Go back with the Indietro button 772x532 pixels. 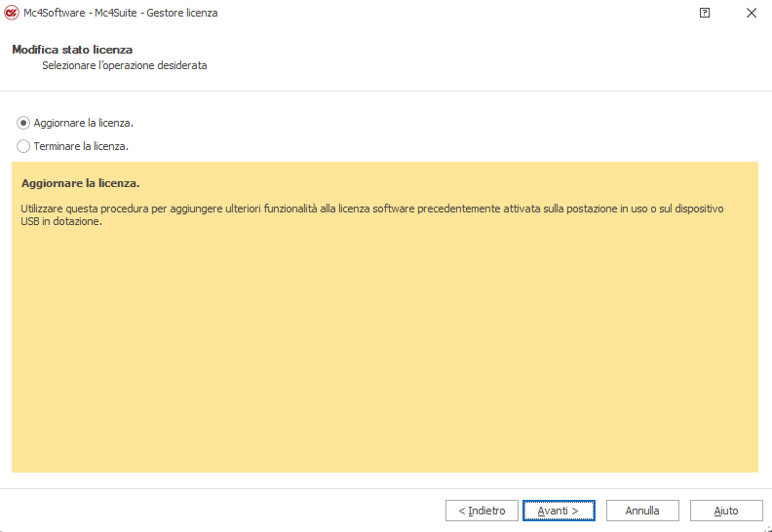482,511
